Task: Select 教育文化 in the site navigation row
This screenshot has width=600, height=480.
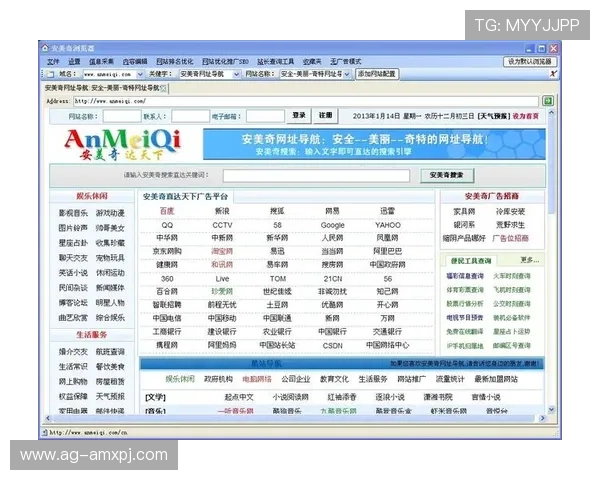Action: [x=334, y=379]
